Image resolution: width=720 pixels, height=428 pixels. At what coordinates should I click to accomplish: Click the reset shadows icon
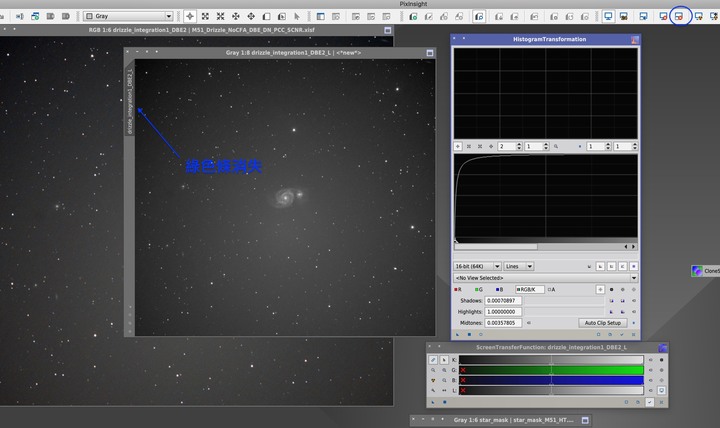click(634, 300)
